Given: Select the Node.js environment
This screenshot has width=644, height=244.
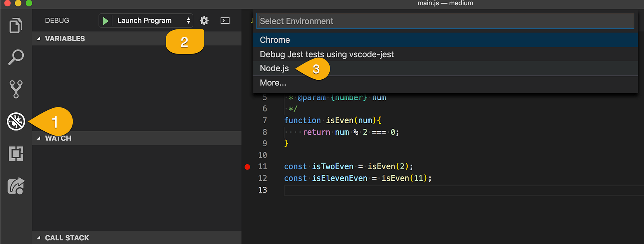Looking at the screenshot, I should click(275, 68).
